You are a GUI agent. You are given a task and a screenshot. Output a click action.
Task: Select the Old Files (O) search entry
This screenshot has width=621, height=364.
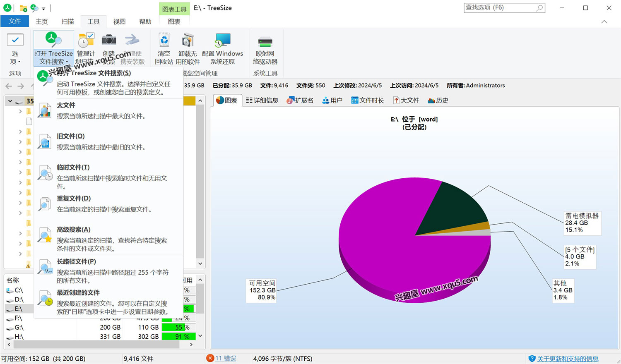pyautogui.click(x=108, y=141)
